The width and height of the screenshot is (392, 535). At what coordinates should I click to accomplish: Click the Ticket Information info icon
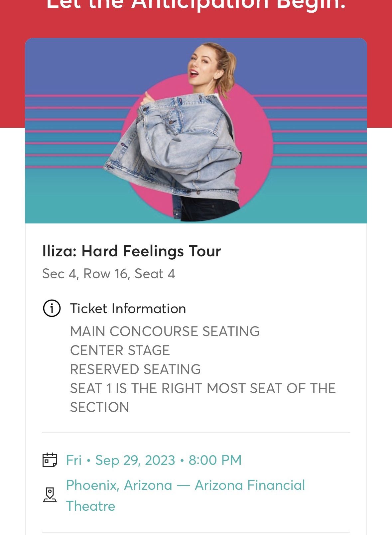coord(52,309)
